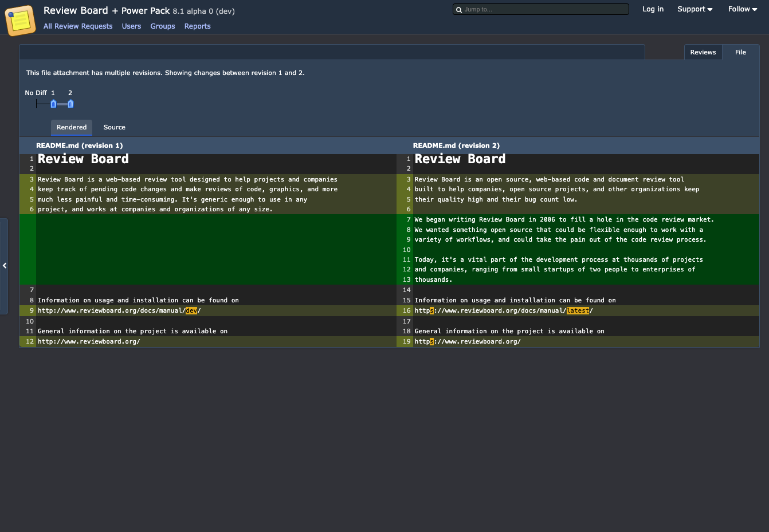Go to All Review Requests
This screenshot has height=532, width=769.
tap(78, 26)
